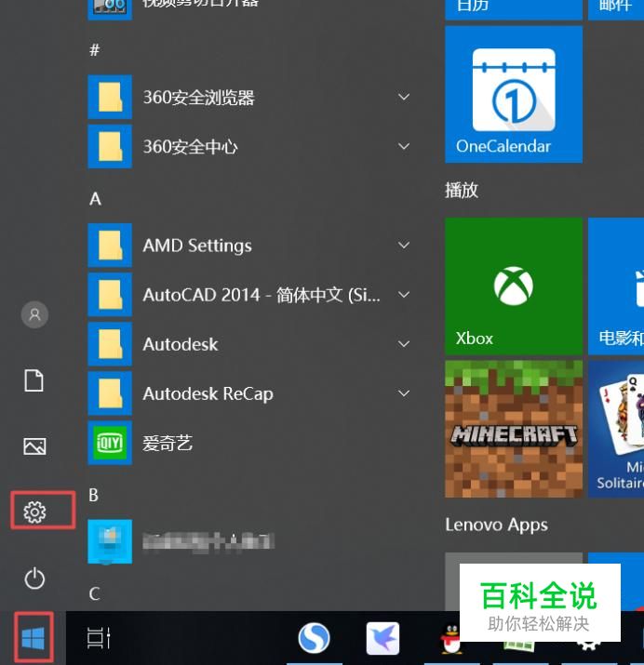
Task: Click the Lenovo Apps group title
Action: [496, 525]
